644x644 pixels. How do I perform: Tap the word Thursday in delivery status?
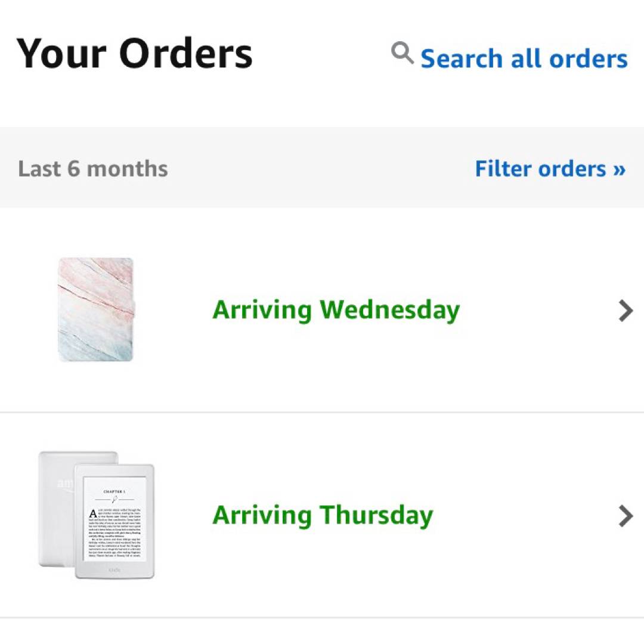point(376,515)
